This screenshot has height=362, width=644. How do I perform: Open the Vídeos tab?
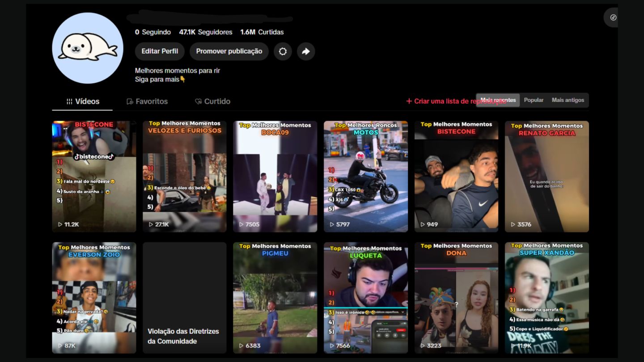(82, 101)
